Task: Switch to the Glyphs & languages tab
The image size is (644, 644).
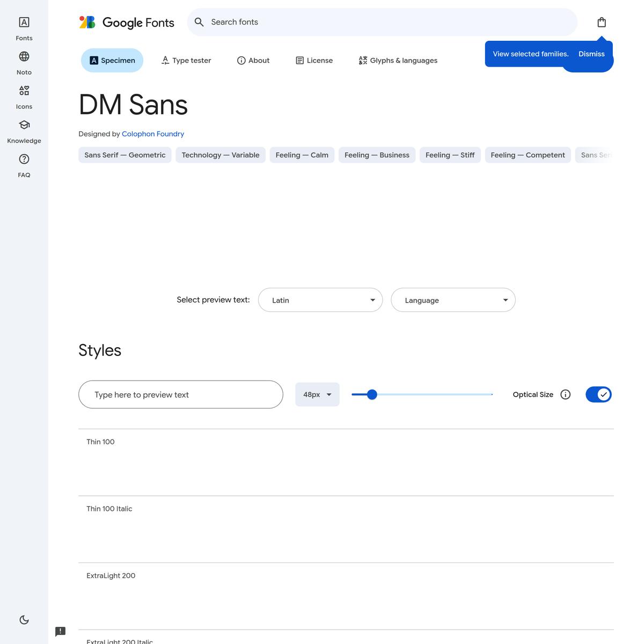Action: [398, 61]
